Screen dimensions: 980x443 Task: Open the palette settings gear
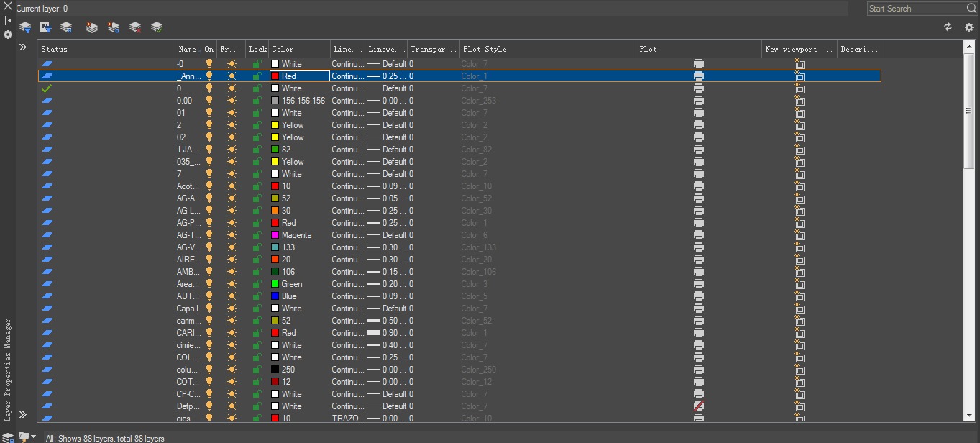[x=968, y=27]
